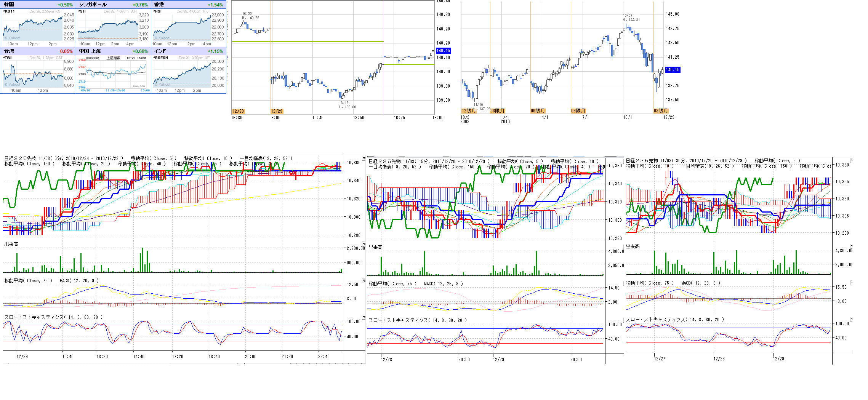Click the blue 140.15 price tag on intraday chart
Screen dimensions: 868x400
(443, 51)
